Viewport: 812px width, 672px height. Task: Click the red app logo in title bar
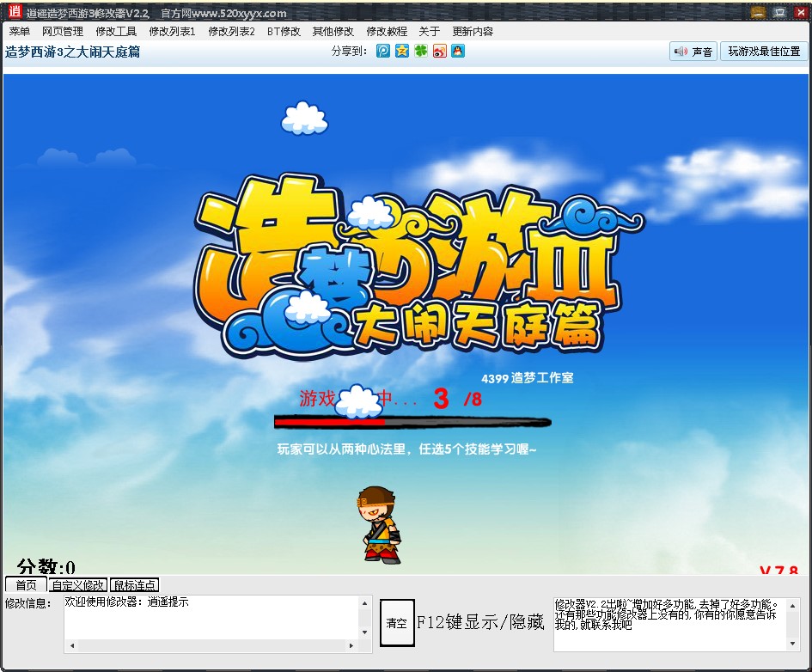(15, 12)
